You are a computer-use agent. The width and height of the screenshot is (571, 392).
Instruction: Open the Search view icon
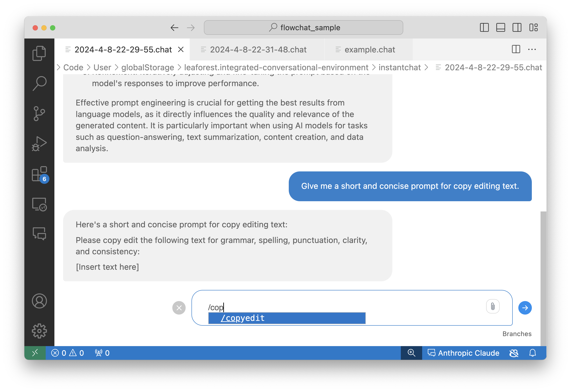point(39,83)
